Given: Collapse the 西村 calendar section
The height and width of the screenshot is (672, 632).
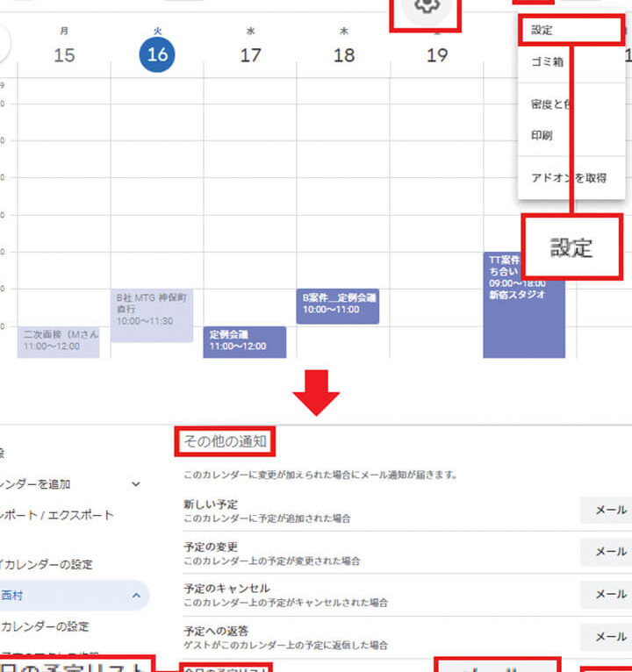Looking at the screenshot, I should click(136, 596).
